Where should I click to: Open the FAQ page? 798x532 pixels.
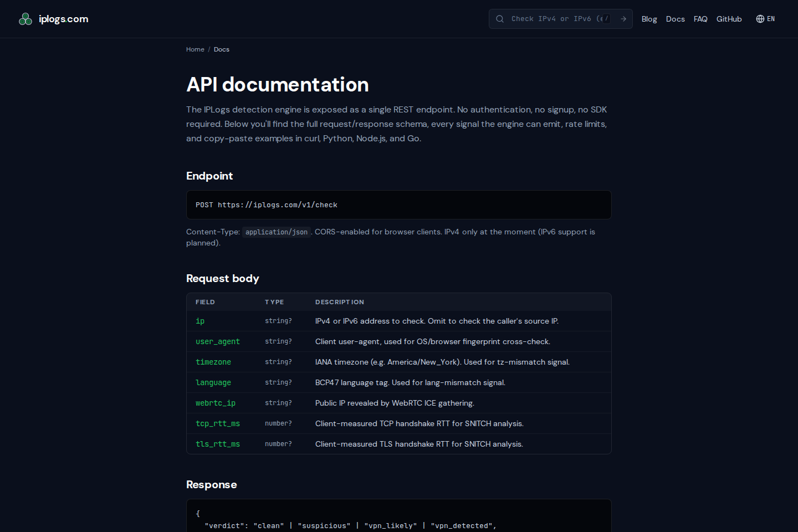pos(700,19)
